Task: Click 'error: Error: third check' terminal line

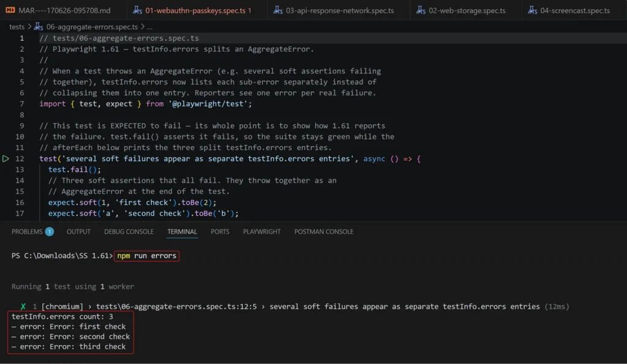Action: pyautogui.click(x=69, y=347)
